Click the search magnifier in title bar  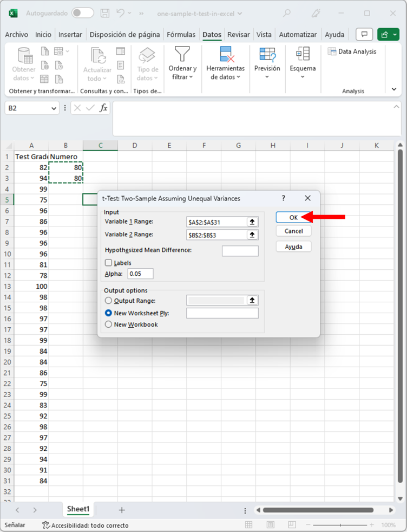pyautogui.click(x=287, y=13)
